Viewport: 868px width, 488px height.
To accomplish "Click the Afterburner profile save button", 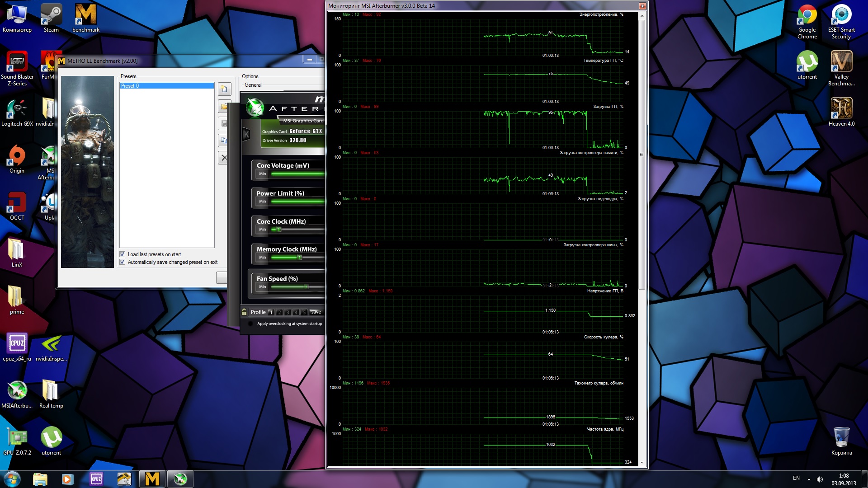I will pyautogui.click(x=316, y=312).
